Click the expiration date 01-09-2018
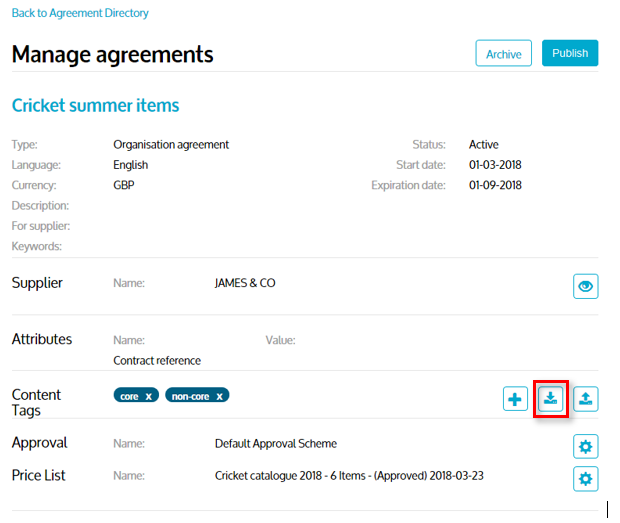The width and height of the screenshot is (620, 523). point(495,185)
